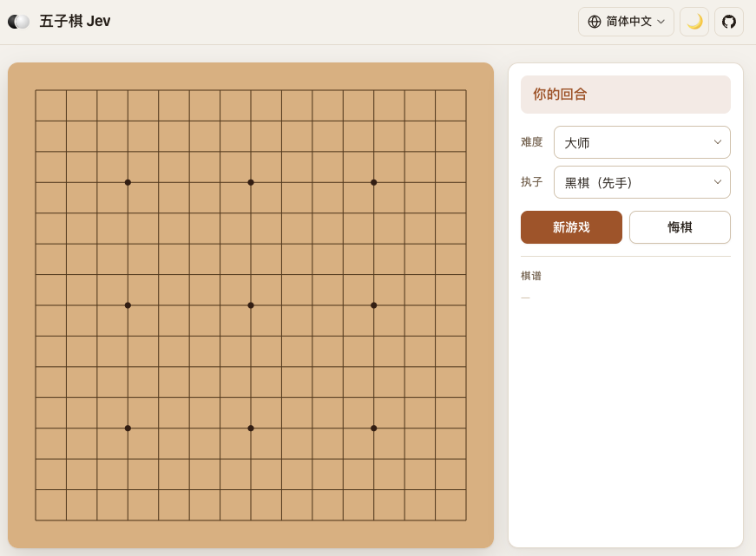Viewport: 756px width, 556px height.
Task: Toggle dark mode with the moon icon
Action: coord(694,22)
